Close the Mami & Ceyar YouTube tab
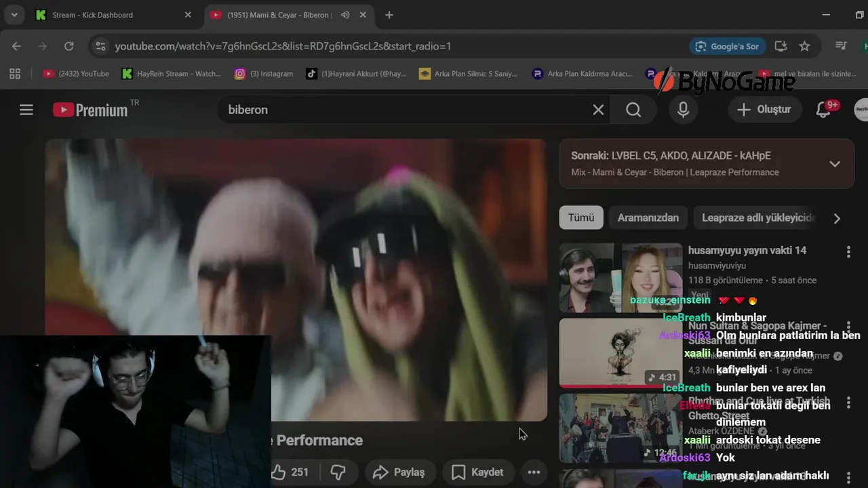 [x=363, y=15]
